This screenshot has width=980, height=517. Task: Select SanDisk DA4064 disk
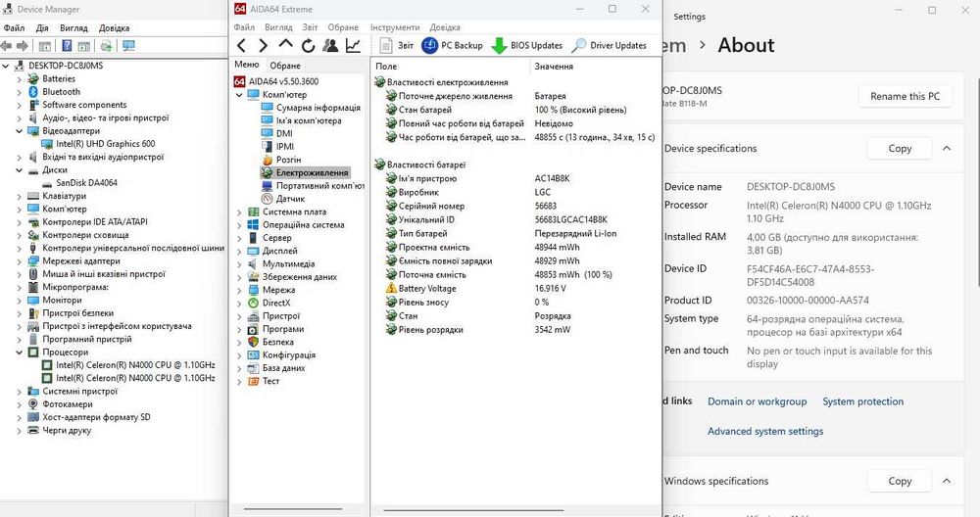click(x=86, y=183)
